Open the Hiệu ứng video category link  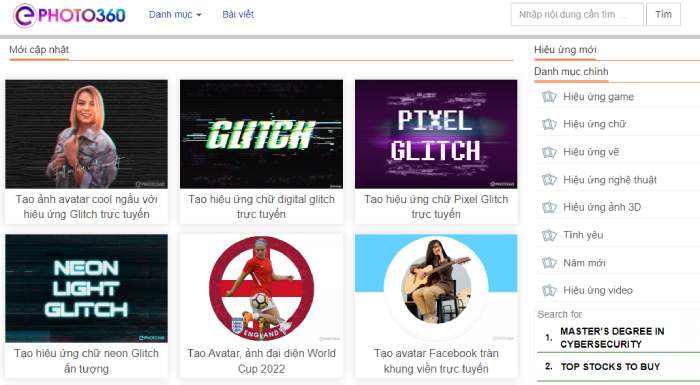click(598, 290)
